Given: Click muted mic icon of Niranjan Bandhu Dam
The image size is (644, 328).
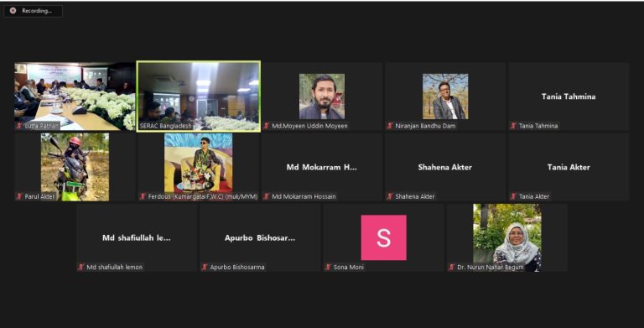Looking at the screenshot, I should click(x=390, y=126).
